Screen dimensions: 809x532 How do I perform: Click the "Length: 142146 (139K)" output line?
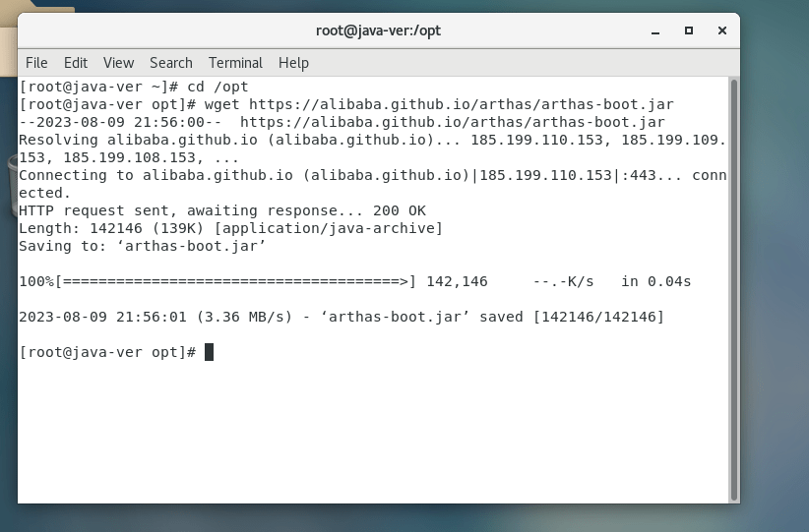coord(230,228)
